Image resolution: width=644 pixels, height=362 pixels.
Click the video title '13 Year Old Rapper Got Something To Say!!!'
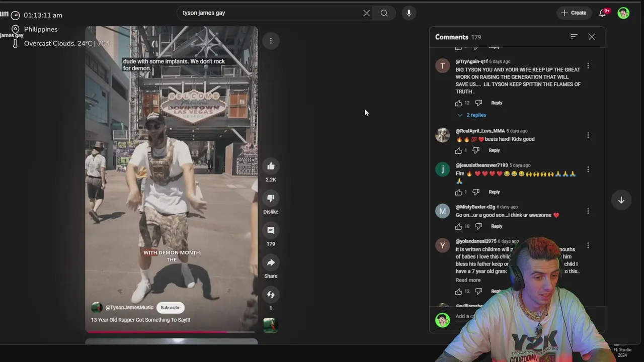(140, 320)
